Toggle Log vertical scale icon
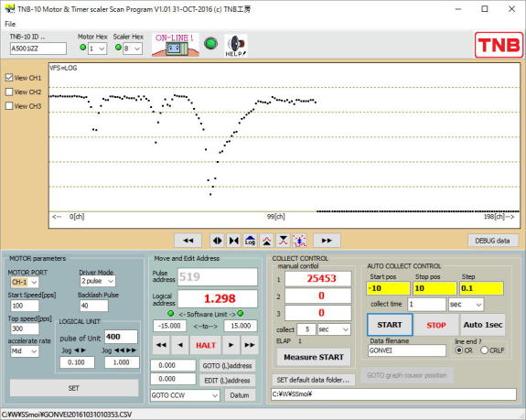Viewport: 526px width, 420px height. 251,241
